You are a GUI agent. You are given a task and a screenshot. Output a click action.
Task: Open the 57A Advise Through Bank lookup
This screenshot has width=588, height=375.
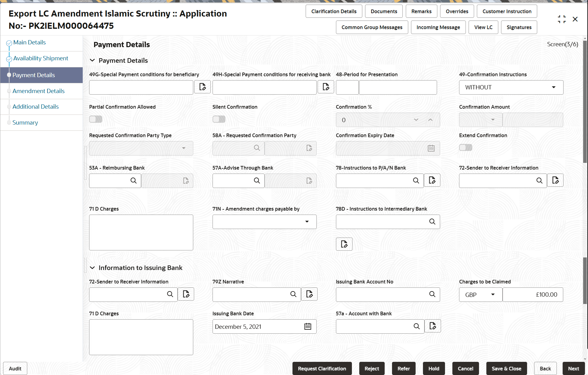(257, 181)
